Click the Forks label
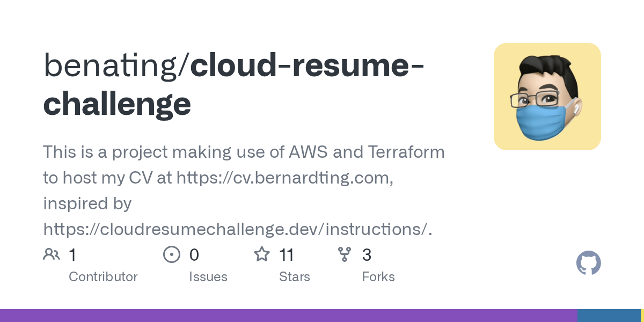 pyautogui.click(x=378, y=277)
